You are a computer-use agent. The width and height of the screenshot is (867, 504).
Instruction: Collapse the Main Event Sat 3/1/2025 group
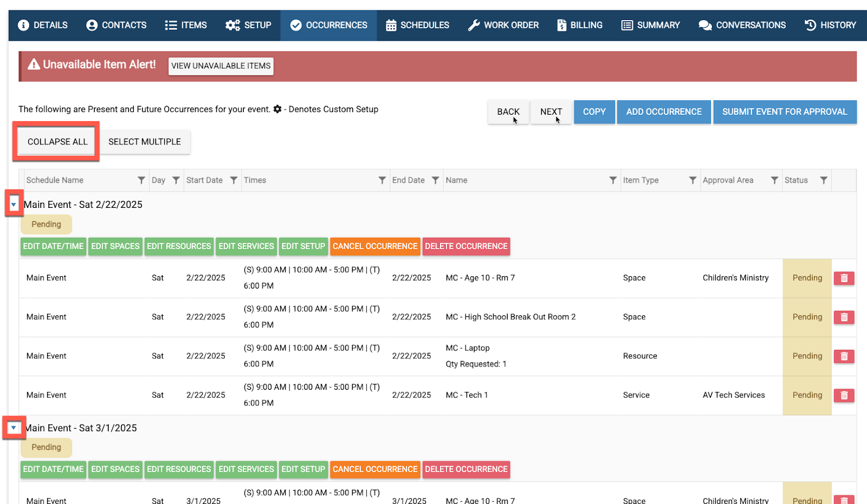click(x=14, y=428)
